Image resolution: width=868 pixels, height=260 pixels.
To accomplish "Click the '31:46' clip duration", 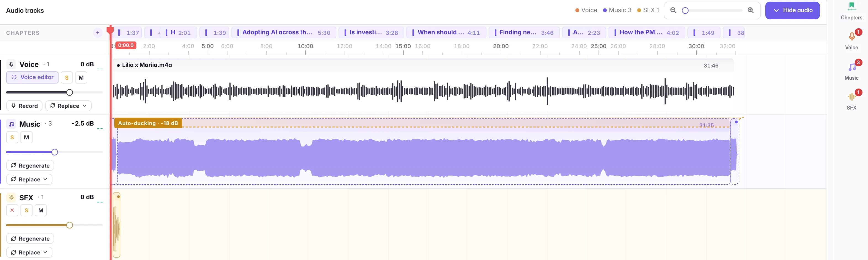I will tap(711, 66).
